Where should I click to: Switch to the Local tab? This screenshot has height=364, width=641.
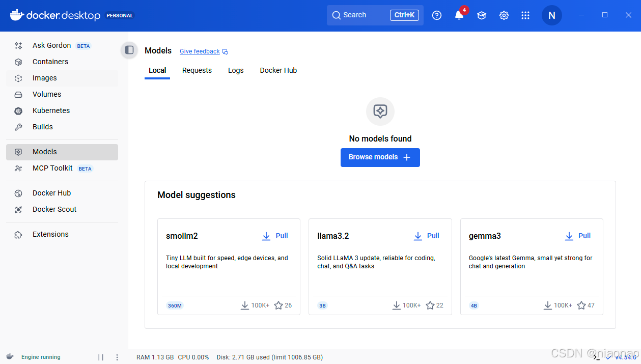157,70
